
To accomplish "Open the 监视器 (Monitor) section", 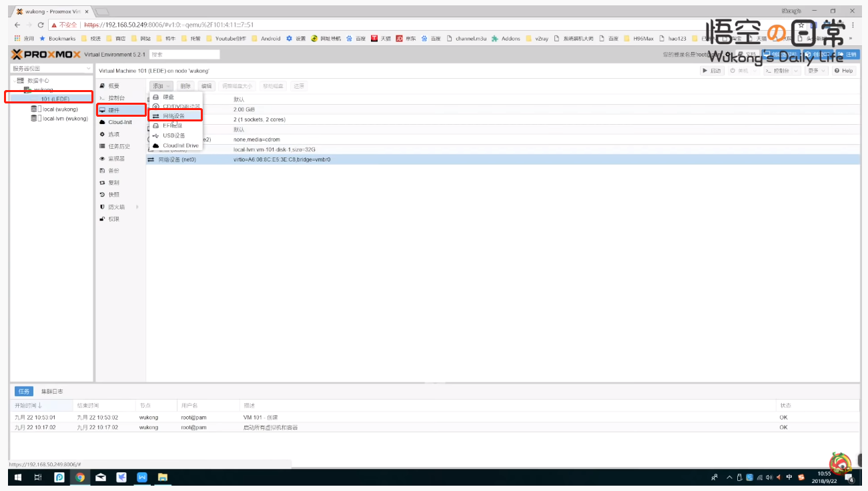I will (120, 159).
